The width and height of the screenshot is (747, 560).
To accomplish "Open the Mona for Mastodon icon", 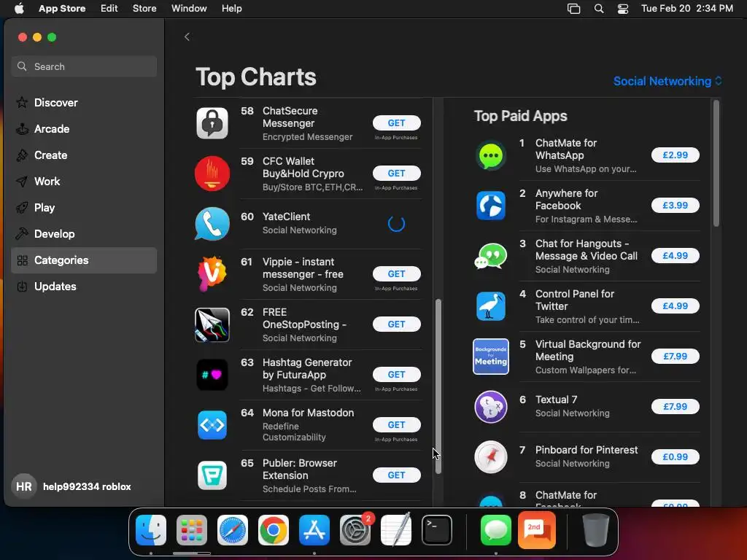I will pos(212,425).
